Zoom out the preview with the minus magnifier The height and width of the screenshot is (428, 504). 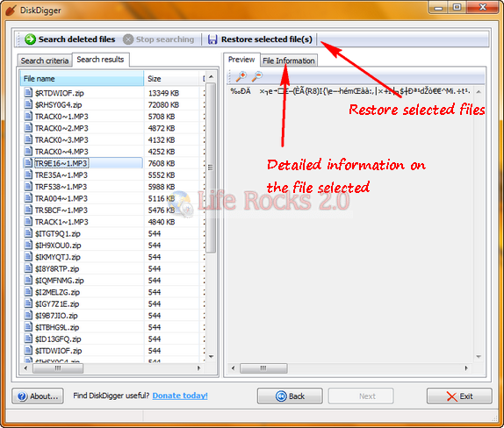pos(257,76)
